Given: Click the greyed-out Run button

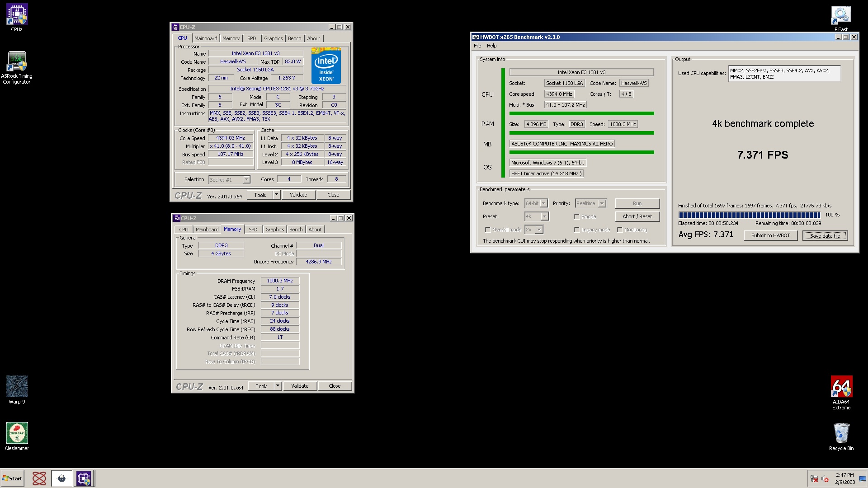Looking at the screenshot, I should tap(637, 203).
